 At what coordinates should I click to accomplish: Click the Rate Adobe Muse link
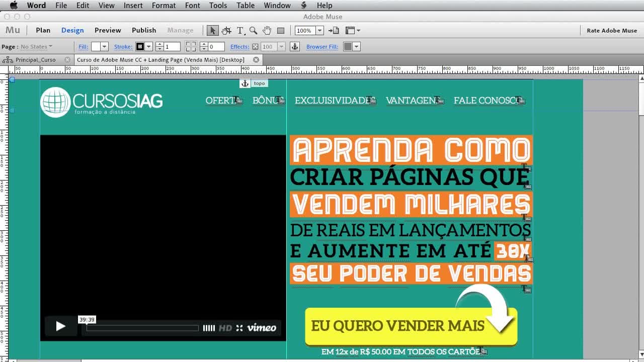coord(612,31)
